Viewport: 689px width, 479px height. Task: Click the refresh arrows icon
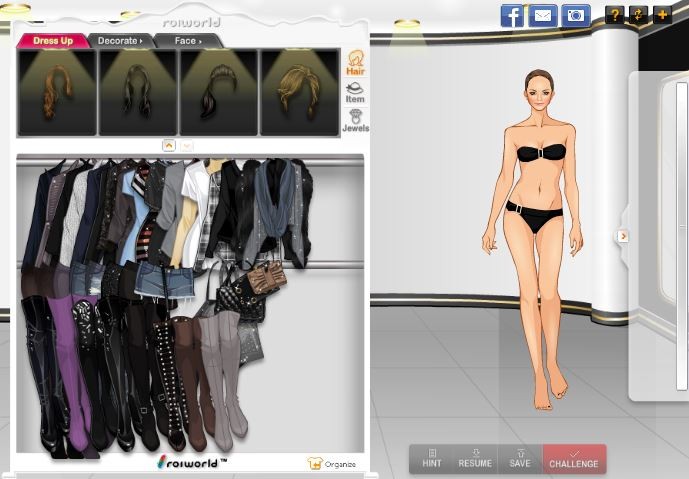[639, 15]
